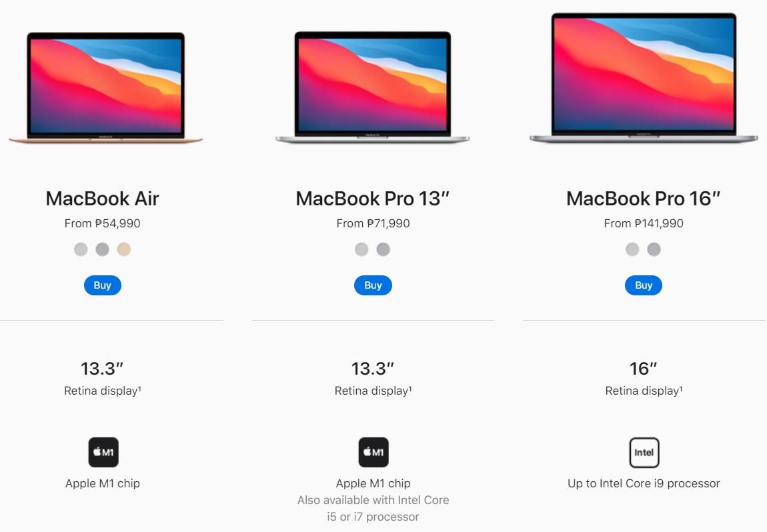
Task: Click the MacBook Air title
Action: point(102,199)
